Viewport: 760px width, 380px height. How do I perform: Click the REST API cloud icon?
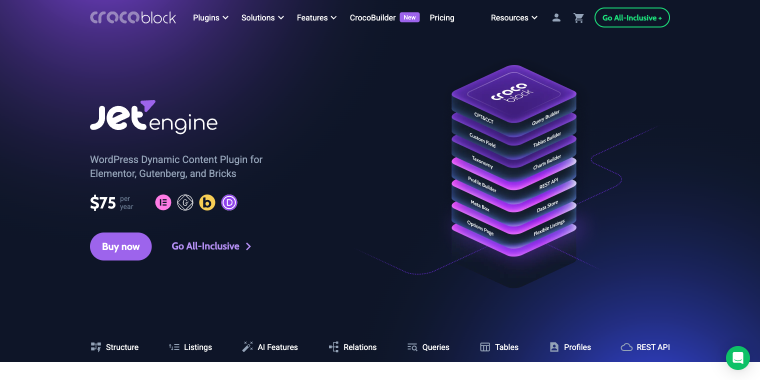pyautogui.click(x=627, y=347)
